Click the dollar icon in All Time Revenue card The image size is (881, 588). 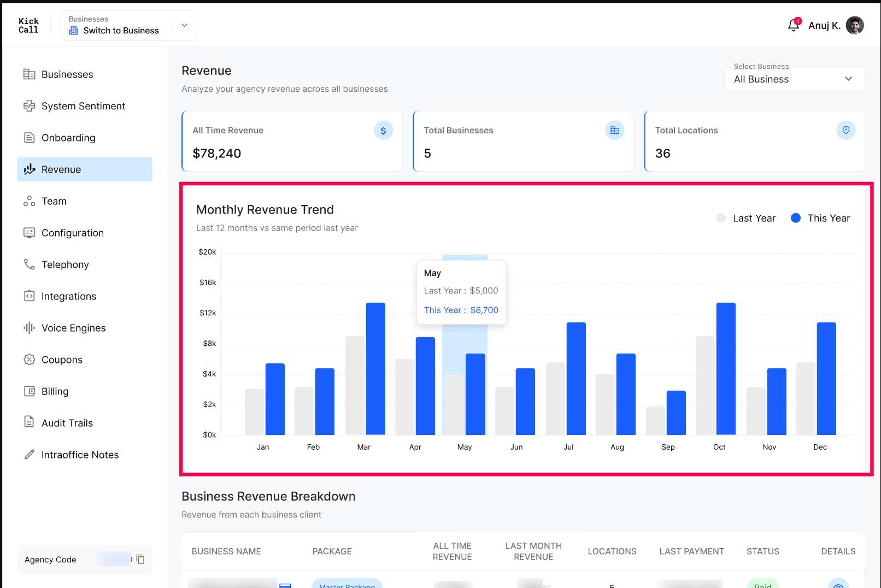point(383,131)
